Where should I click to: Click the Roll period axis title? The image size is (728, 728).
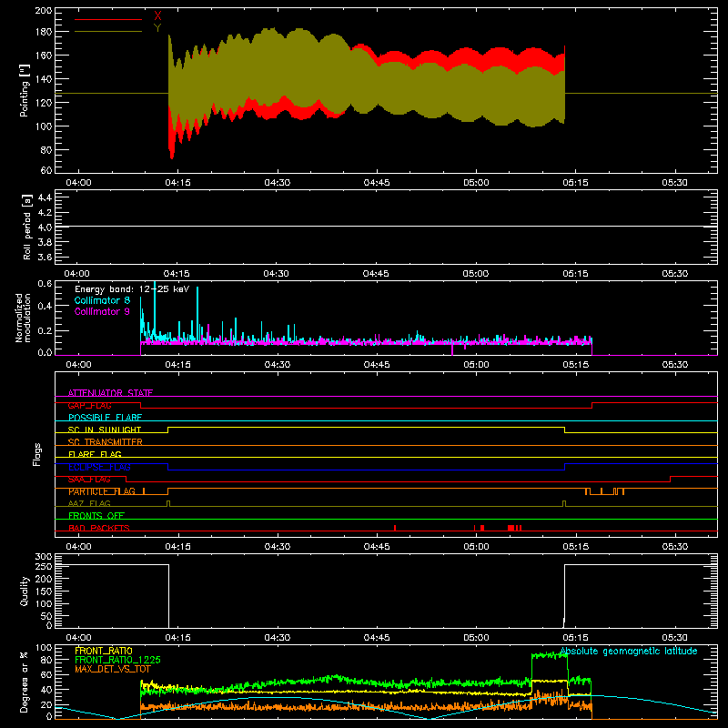(x=26, y=227)
